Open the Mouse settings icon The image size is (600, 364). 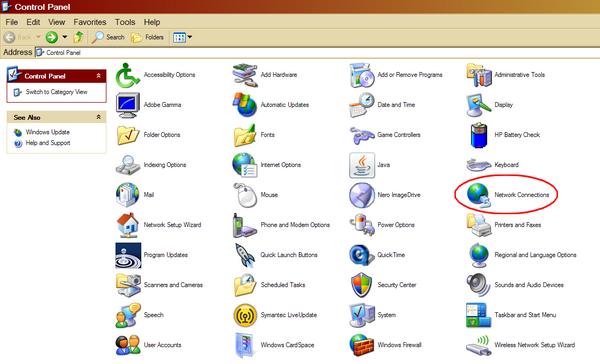coord(245,195)
